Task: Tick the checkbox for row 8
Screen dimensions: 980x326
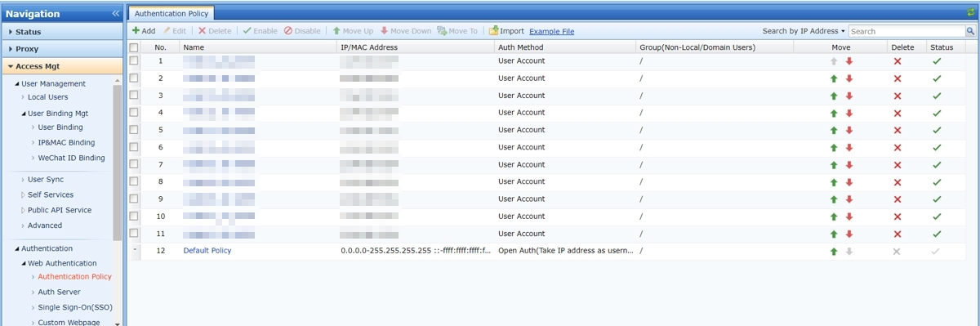Action: click(134, 181)
